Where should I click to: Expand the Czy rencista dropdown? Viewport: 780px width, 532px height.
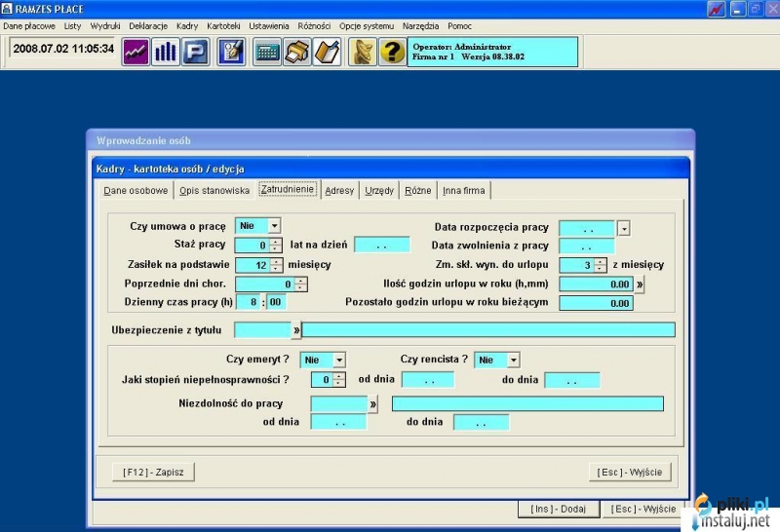[514, 360]
